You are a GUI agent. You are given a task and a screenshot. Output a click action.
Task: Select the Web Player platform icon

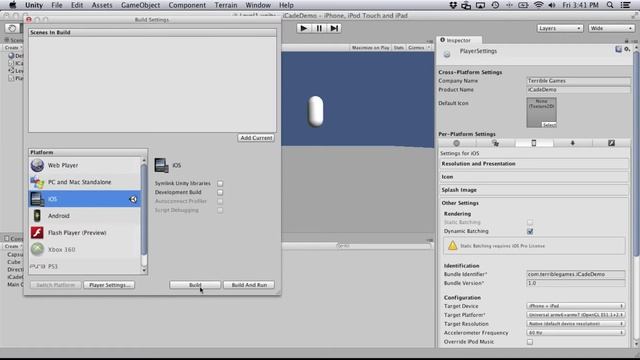(37, 165)
